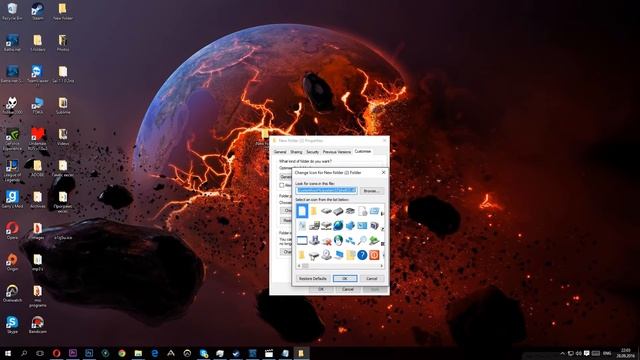This screenshot has width=640, height=360.
Task: Open Microsoft Edge from the taskbar
Action: pyautogui.click(x=154, y=353)
